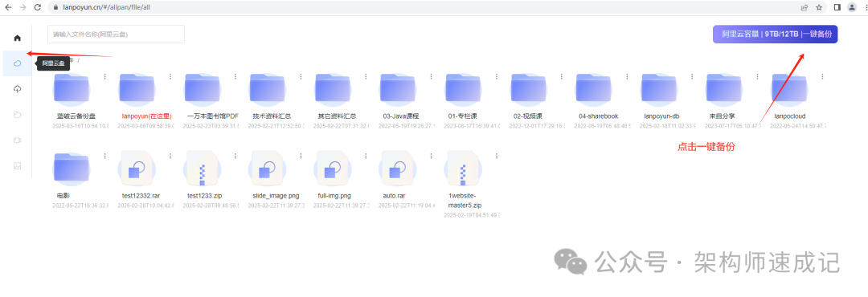This screenshot has width=868, height=297.
Task: Reload the page in the browser
Action: point(38,7)
